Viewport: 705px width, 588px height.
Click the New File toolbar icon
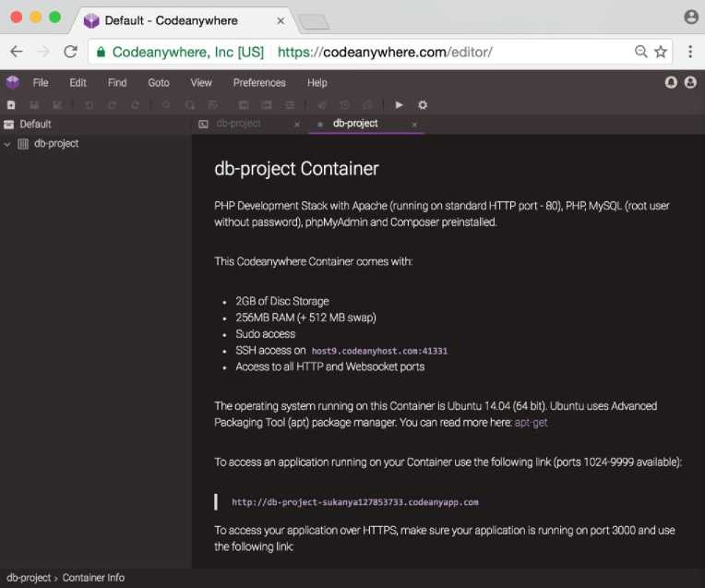(x=11, y=105)
